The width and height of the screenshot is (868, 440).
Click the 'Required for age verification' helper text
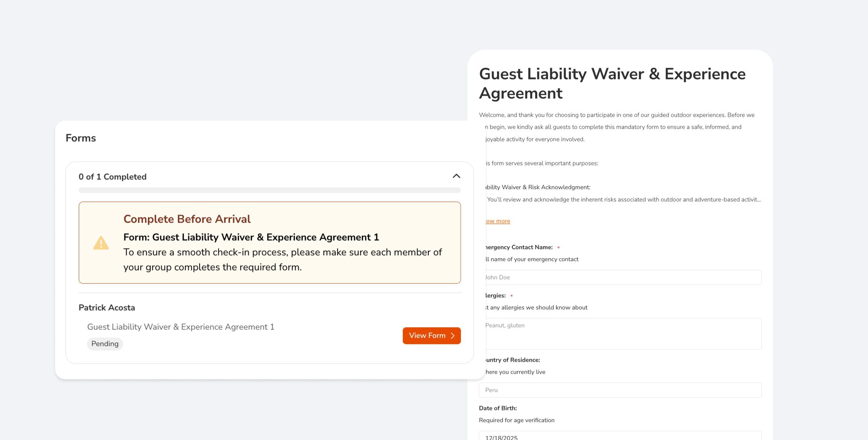tap(516, 420)
